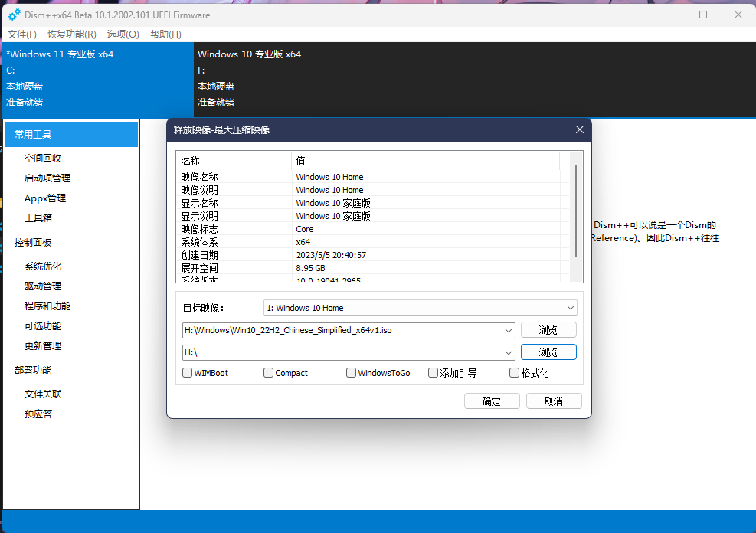Viewport: 756px width, 533px height.
Task: Select the Windows 10 专业版 x64 image tile
Action: pos(290,79)
